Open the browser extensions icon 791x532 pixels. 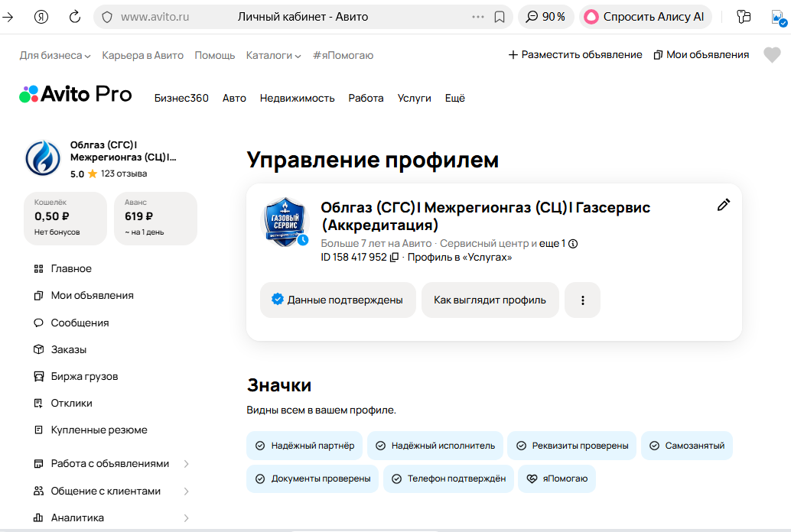[x=744, y=17]
